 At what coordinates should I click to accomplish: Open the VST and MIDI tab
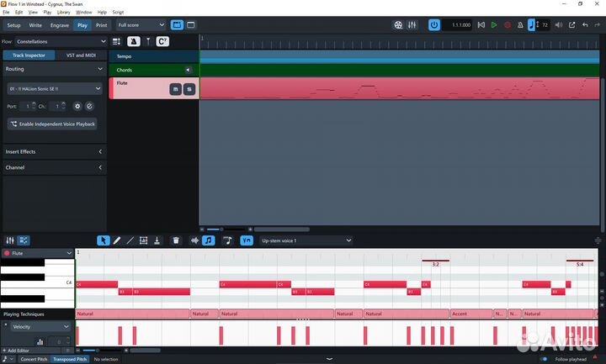coord(81,55)
